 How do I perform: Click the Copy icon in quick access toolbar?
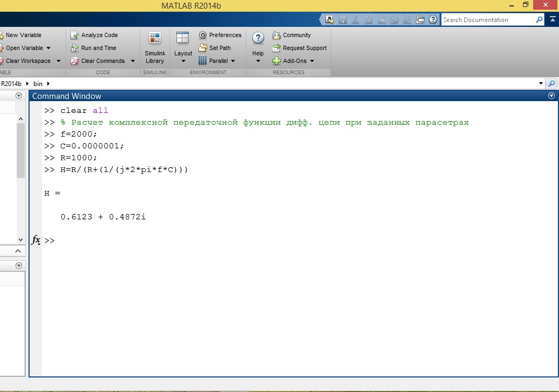[x=369, y=19]
